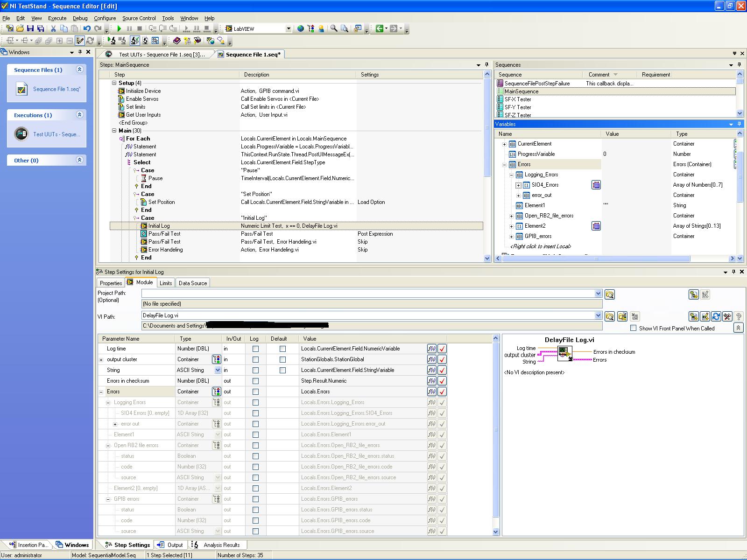Select MainSequence in the Sequences list
The image size is (747, 560).
521,91
